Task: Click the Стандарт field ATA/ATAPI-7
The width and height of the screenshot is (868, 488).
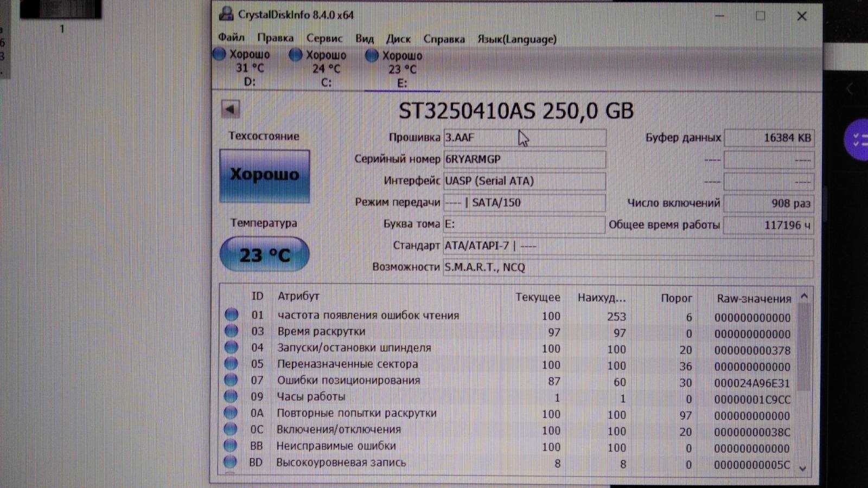Action: coord(629,246)
